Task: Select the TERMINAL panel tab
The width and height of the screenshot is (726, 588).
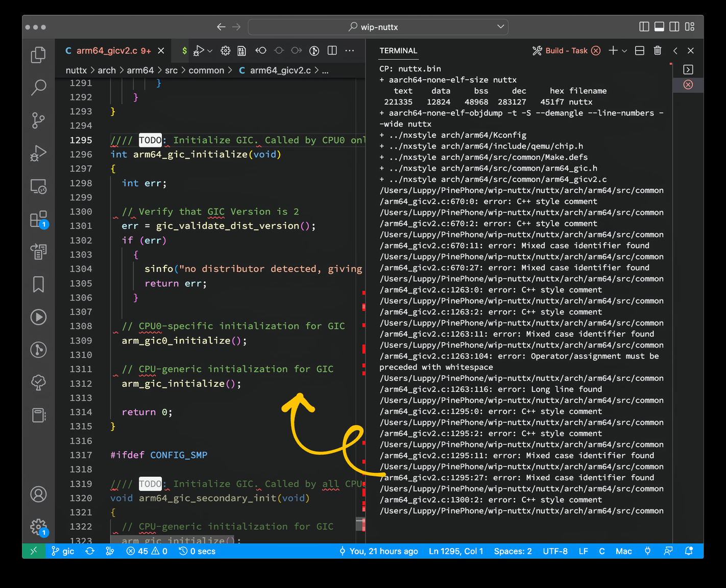Action: (398, 51)
